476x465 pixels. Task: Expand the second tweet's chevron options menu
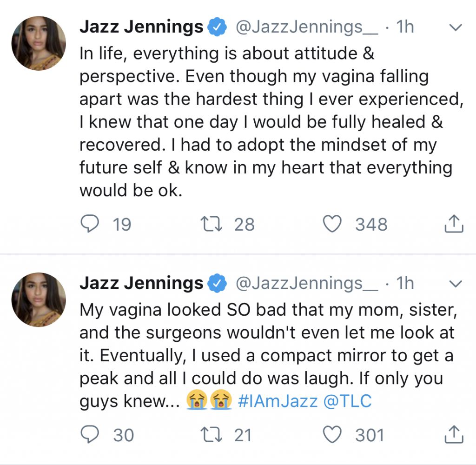click(456, 283)
